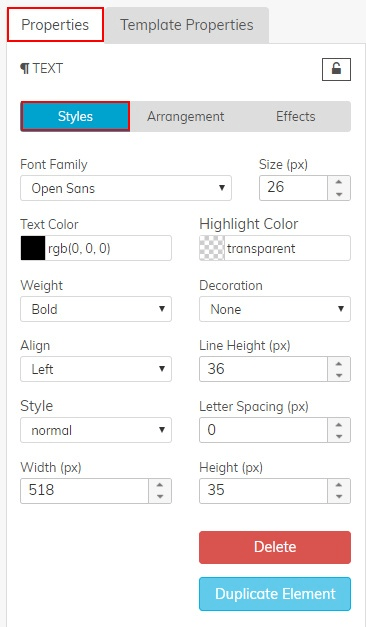Click the Width input field

point(85,491)
